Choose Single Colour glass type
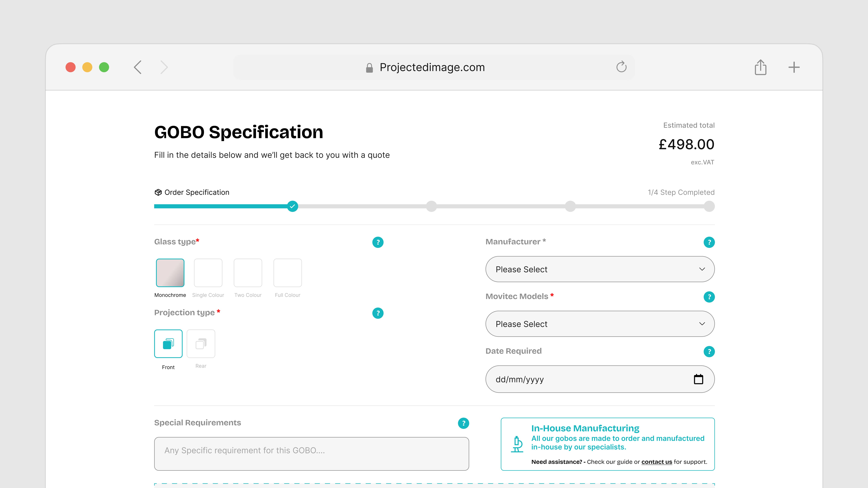This screenshot has height=488, width=868. pos(208,273)
